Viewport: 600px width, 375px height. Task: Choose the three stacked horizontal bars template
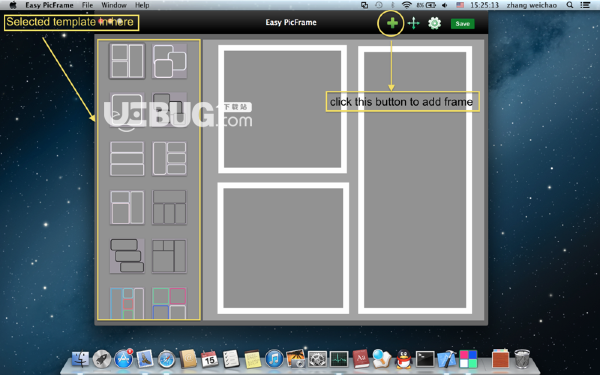pos(127,158)
